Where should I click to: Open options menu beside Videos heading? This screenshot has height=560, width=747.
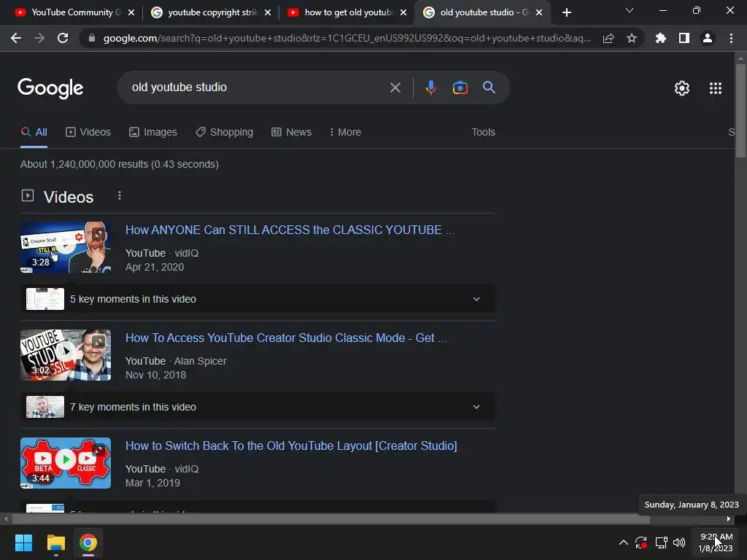(x=120, y=195)
